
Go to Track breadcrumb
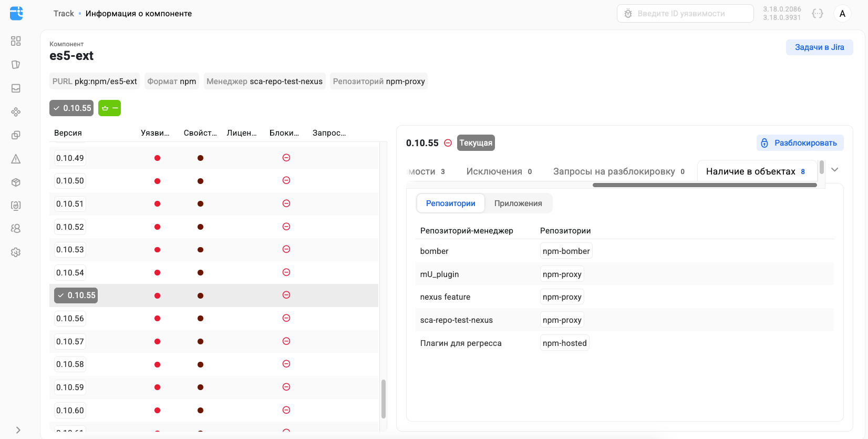tap(64, 14)
